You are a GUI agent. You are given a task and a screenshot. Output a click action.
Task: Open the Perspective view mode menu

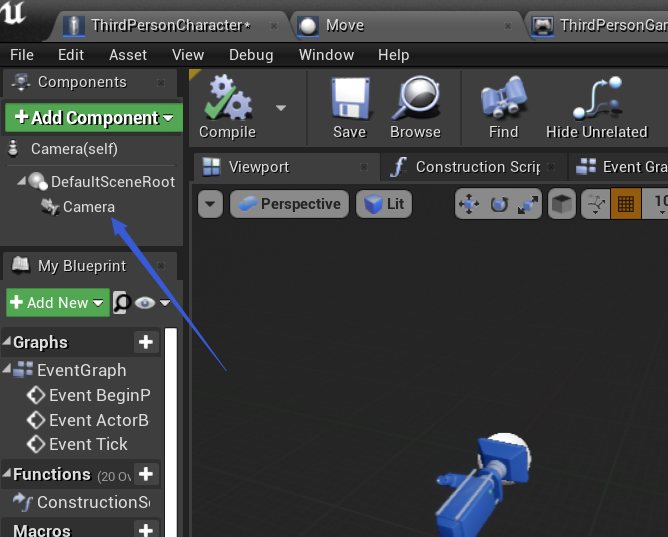pos(289,204)
